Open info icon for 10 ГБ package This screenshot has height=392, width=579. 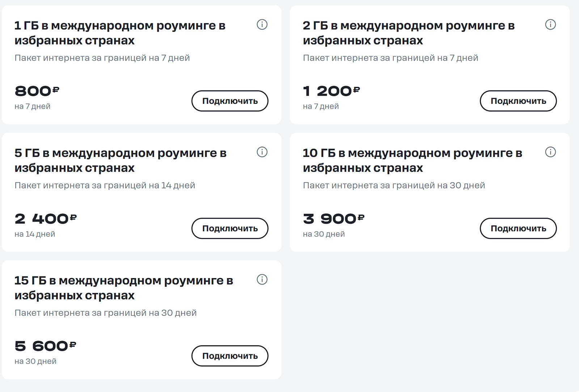pos(550,152)
